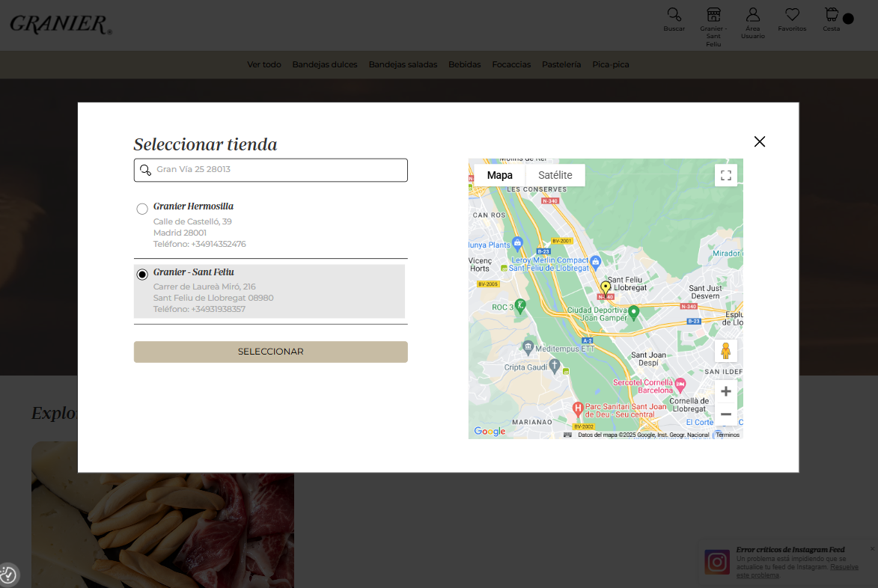Click the Carrer de Laureà Miró, 216 address
878x588 pixels.
coord(204,287)
